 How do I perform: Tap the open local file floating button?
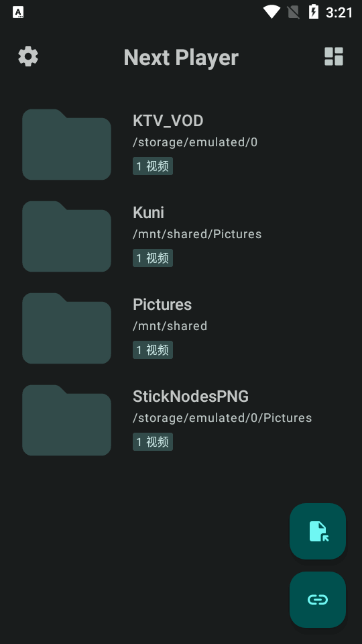[x=318, y=531]
